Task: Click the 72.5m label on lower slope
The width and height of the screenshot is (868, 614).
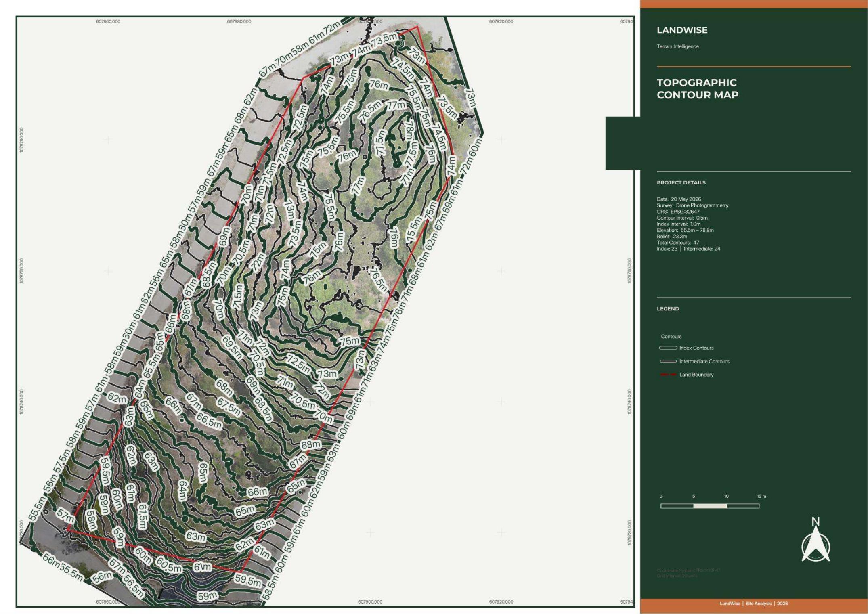Action: click(x=298, y=364)
